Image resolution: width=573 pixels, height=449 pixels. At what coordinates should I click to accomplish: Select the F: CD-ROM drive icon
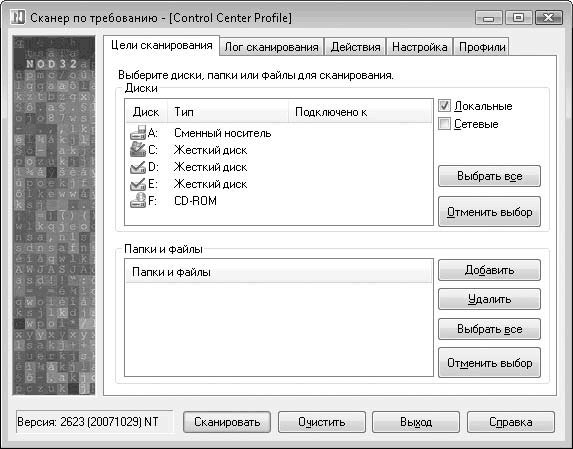point(138,201)
